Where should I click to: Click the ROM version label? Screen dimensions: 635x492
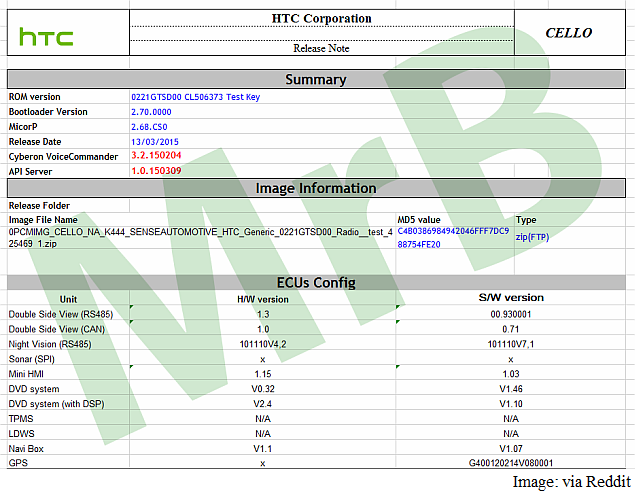point(35,97)
